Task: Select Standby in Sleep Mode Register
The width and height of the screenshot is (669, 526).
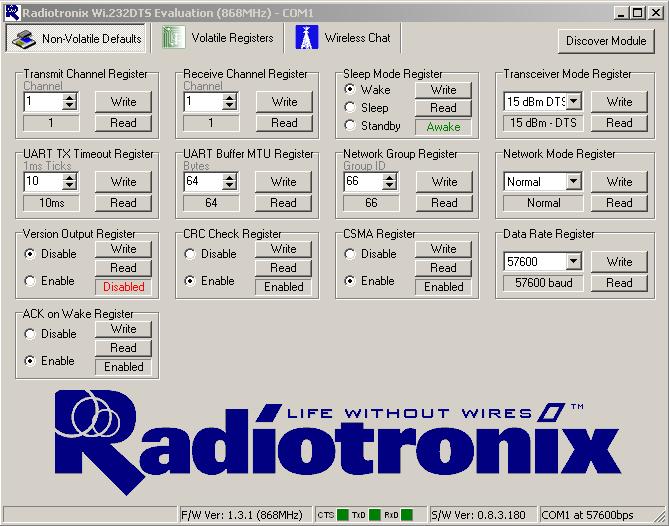Action: pos(350,126)
